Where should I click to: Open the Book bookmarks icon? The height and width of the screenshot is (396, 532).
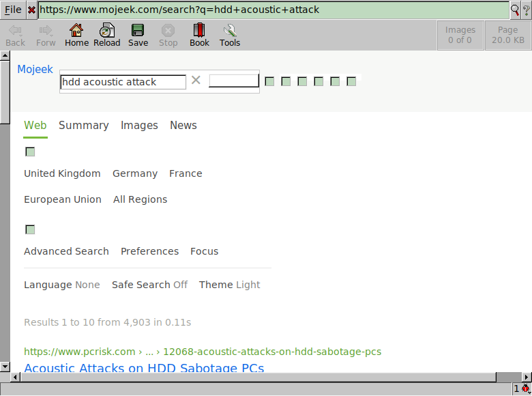coord(199,36)
